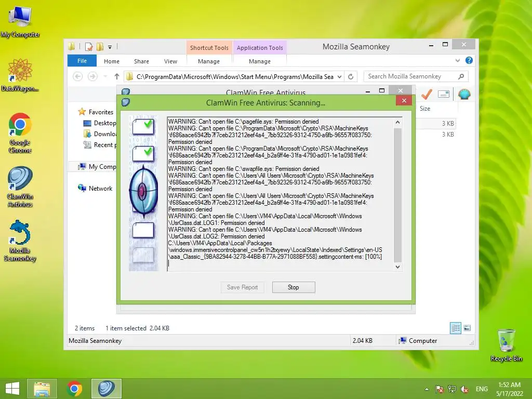Expand the Explorer ribbon chevron

pos(458,61)
